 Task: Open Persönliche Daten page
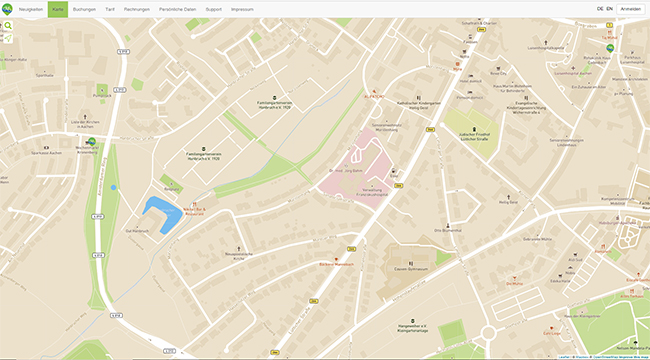pos(178,9)
